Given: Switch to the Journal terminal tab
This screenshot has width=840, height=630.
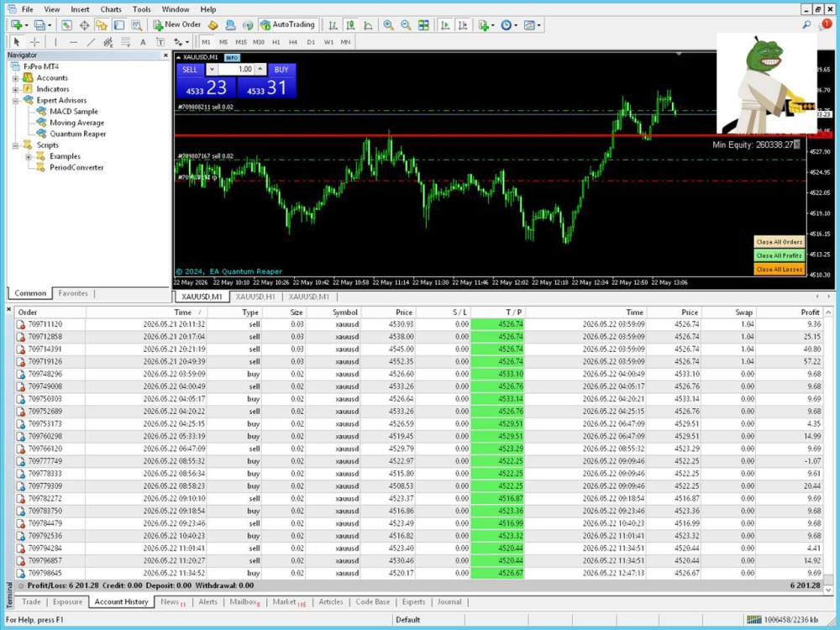Looking at the screenshot, I should tap(449, 601).
